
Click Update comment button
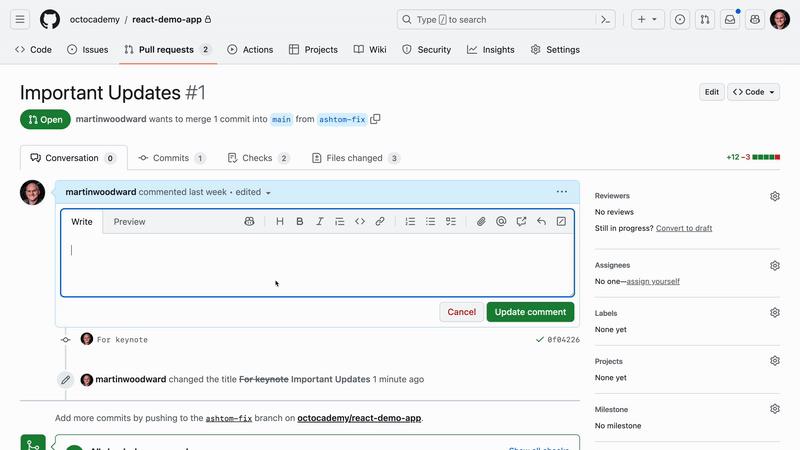pyautogui.click(x=530, y=312)
